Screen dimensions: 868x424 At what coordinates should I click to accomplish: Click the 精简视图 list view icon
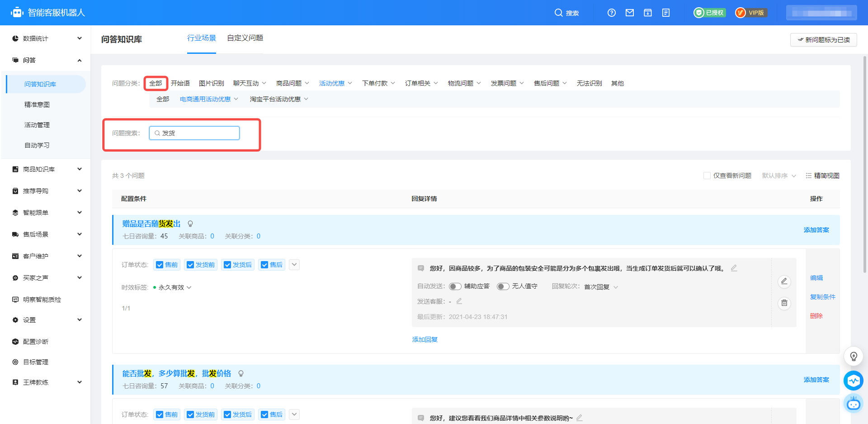pos(808,176)
